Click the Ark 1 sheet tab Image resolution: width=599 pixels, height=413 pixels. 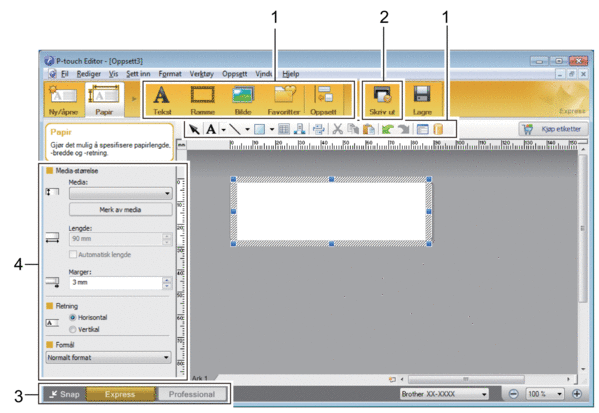200,378
